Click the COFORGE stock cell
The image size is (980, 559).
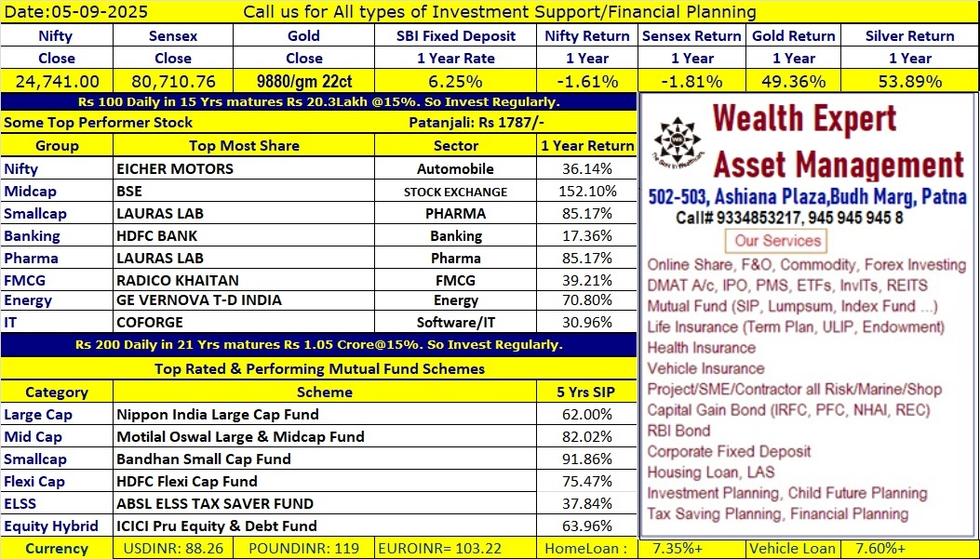pos(244,322)
